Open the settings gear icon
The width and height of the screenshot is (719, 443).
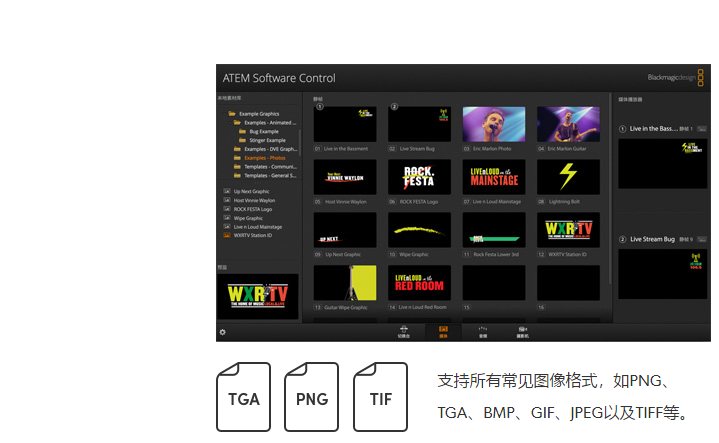click(x=223, y=332)
